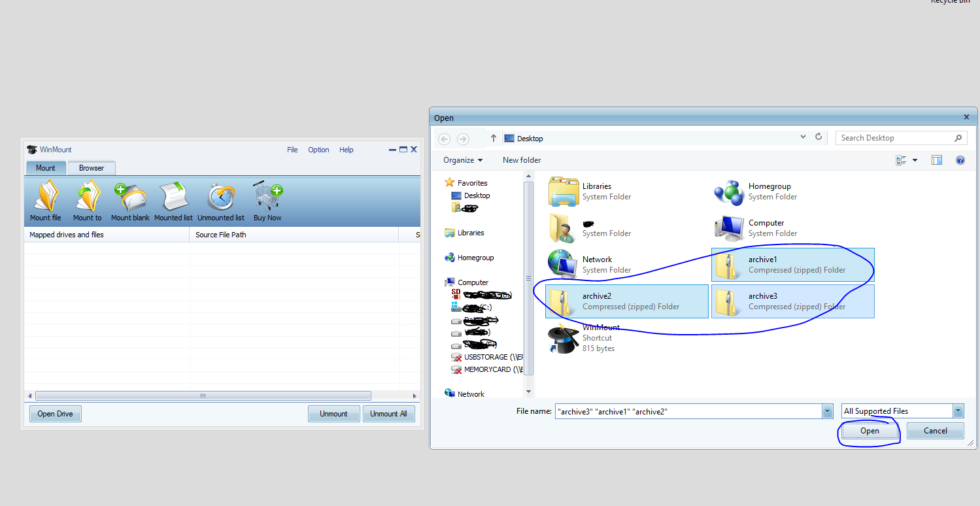Click the Mapped drives and files column header
The image size is (980, 506).
(x=107, y=235)
